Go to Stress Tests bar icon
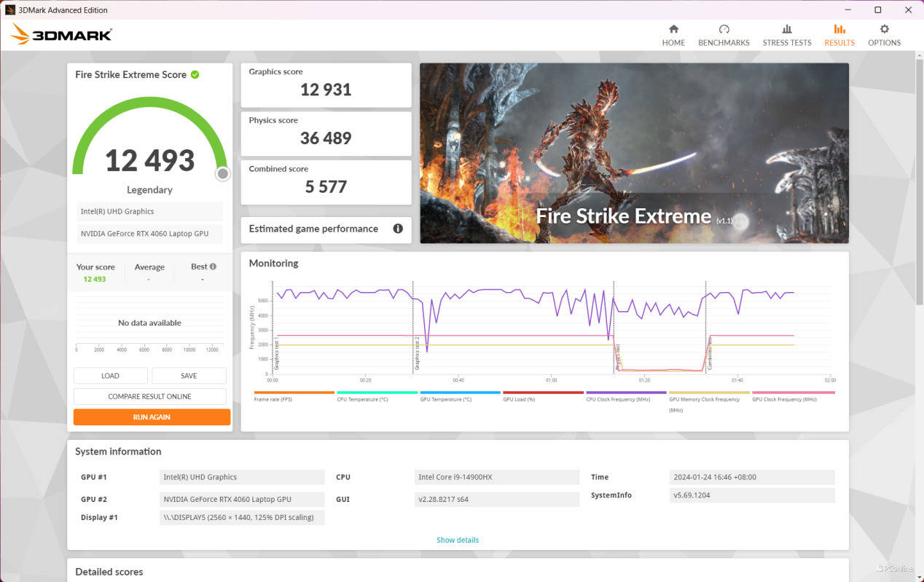Screen dimensions: 924x582 [x=786, y=29]
